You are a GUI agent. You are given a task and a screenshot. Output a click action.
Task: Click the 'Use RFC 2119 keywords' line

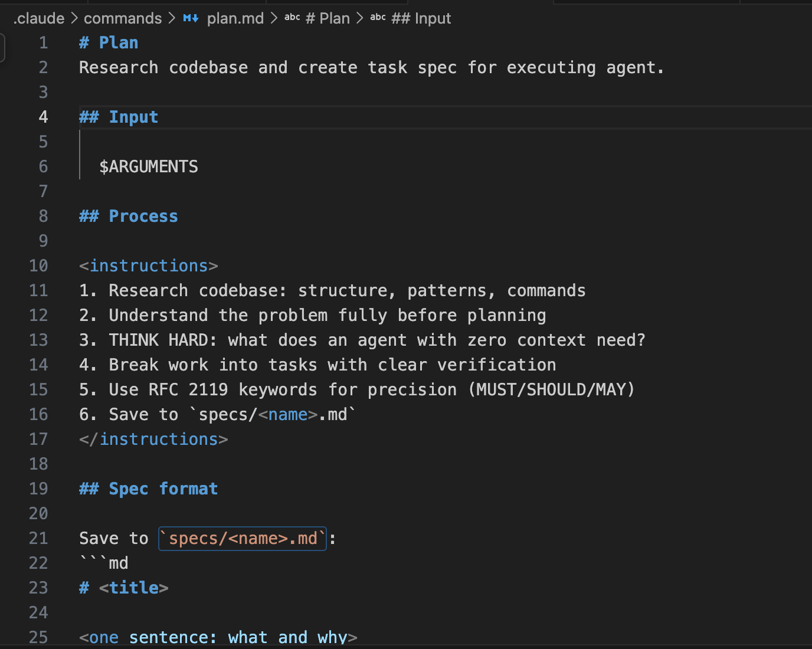coord(357,389)
